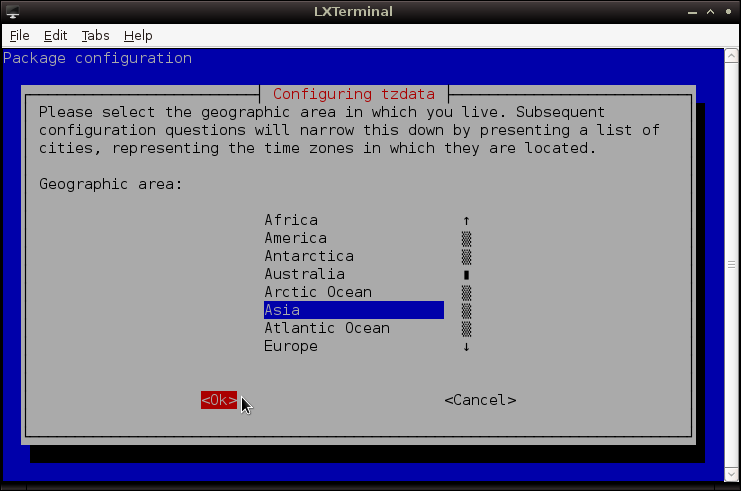
Task: Click the Configuring tzdata dialog title
Action: 353,94
